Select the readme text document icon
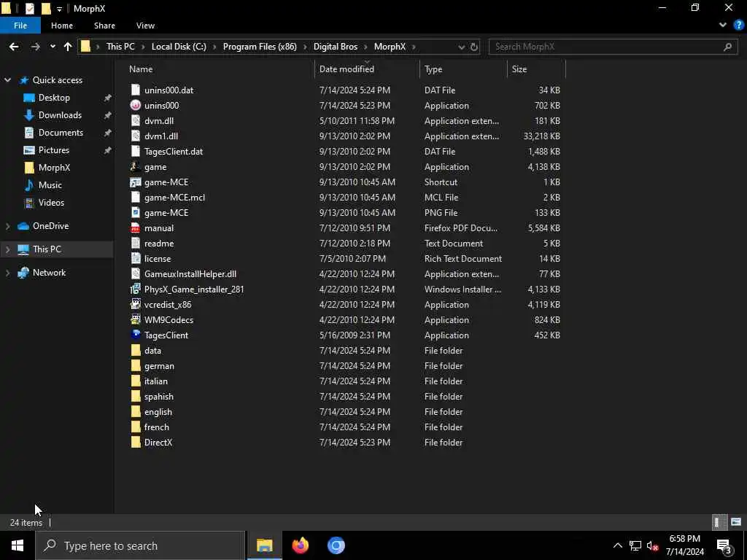 pos(136,244)
